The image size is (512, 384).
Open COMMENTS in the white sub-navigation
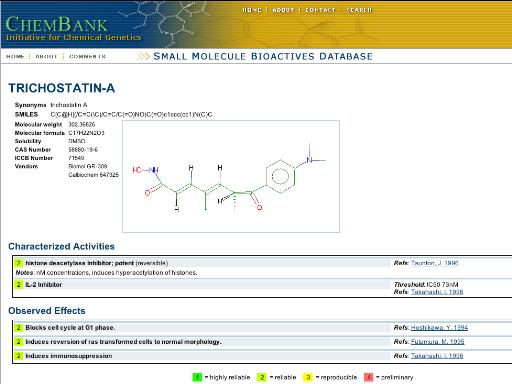pos(87,56)
